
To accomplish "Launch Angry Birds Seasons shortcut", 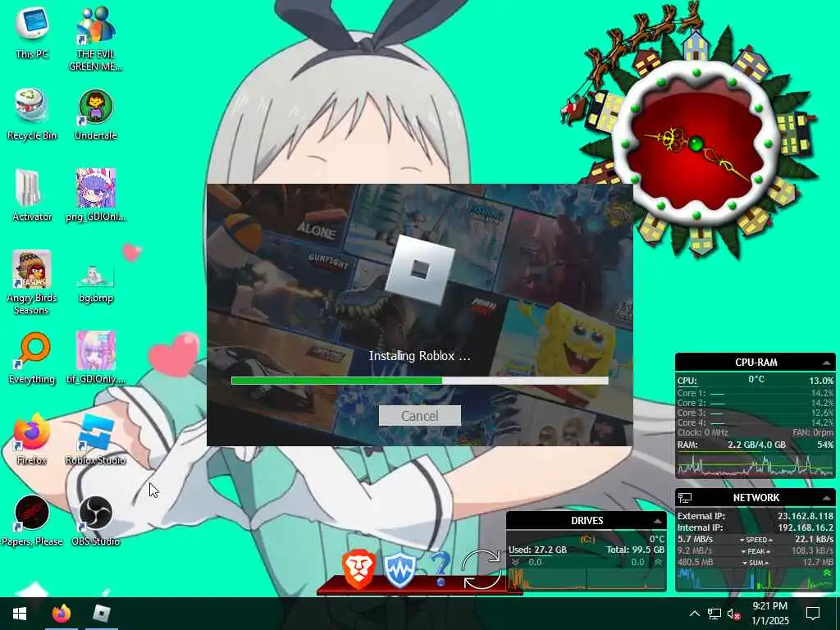I will tap(32, 282).
